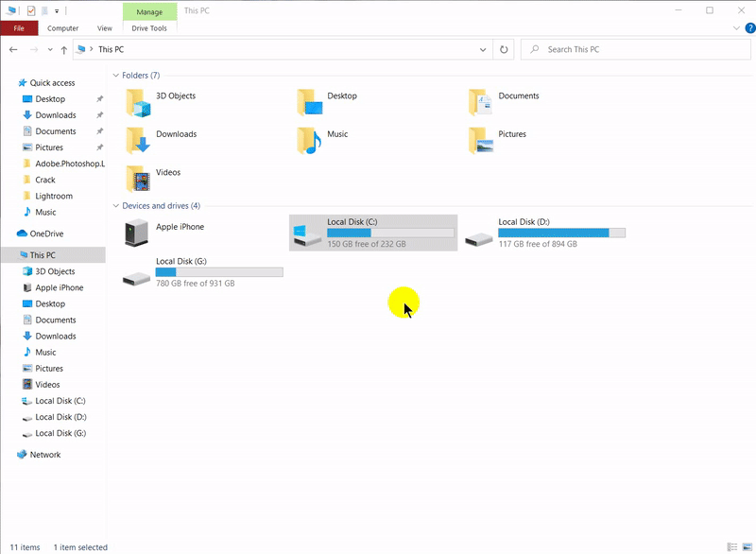The height and width of the screenshot is (554, 756).
Task: Collapse the Devices and drives (4) group
Action: [115, 206]
